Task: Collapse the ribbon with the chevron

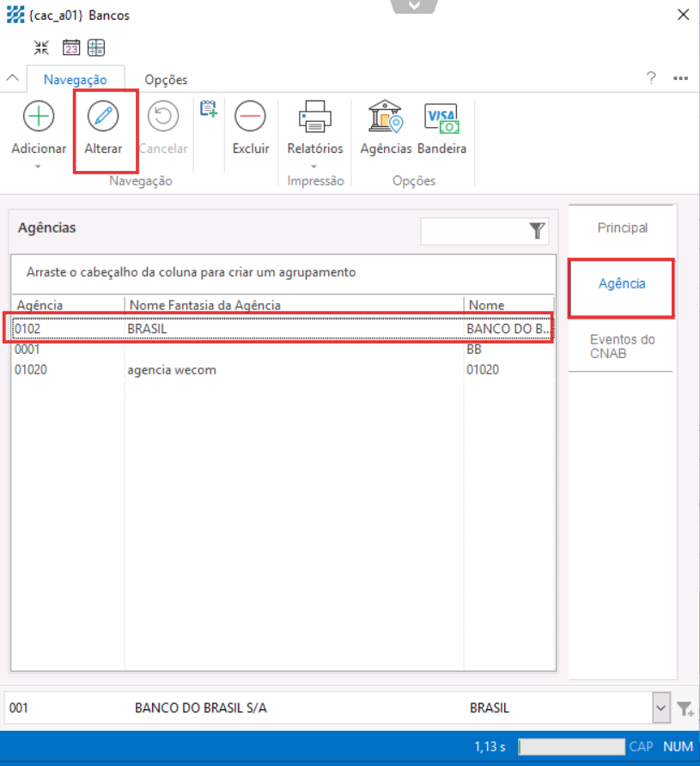Action: 13,77
